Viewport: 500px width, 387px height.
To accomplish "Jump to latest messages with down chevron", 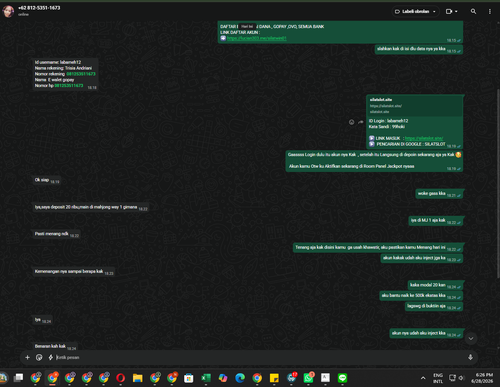I will click(471, 339).
